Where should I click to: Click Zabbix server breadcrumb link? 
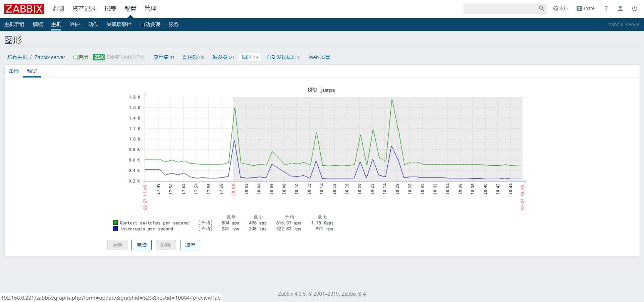tap(50, 57)
